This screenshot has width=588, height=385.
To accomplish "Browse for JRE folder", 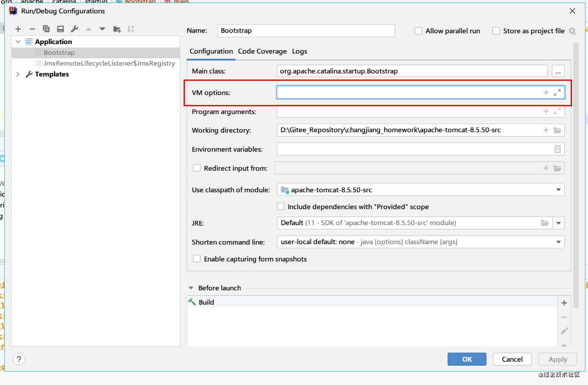I will [x=545, y=223].
